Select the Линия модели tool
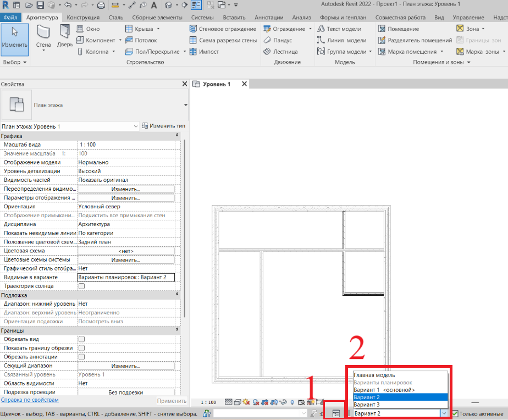508x420 pixels. click(x=341, y=40)
